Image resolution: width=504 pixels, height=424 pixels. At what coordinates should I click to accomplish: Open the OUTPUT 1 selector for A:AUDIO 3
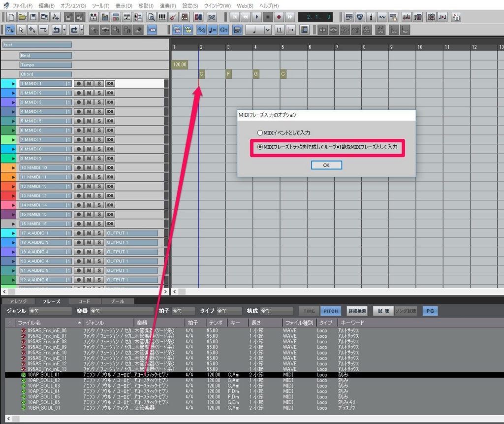tap(132, 252)
